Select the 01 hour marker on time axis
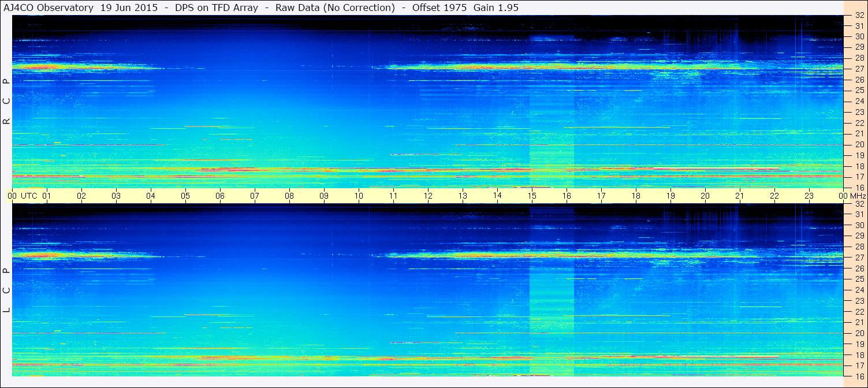Image resolution: width=868 pixels, height=388 pixels. pos(47,196)
